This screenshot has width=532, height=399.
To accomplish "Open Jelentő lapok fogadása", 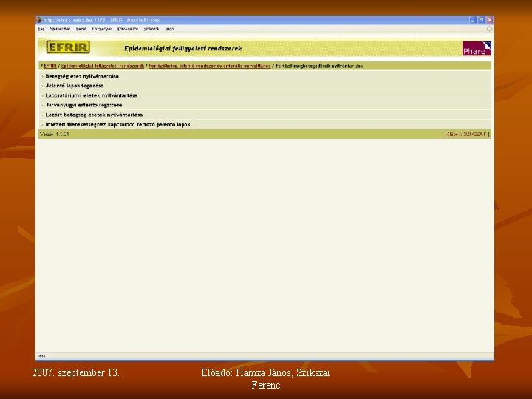I will click(x=75, y=86).
